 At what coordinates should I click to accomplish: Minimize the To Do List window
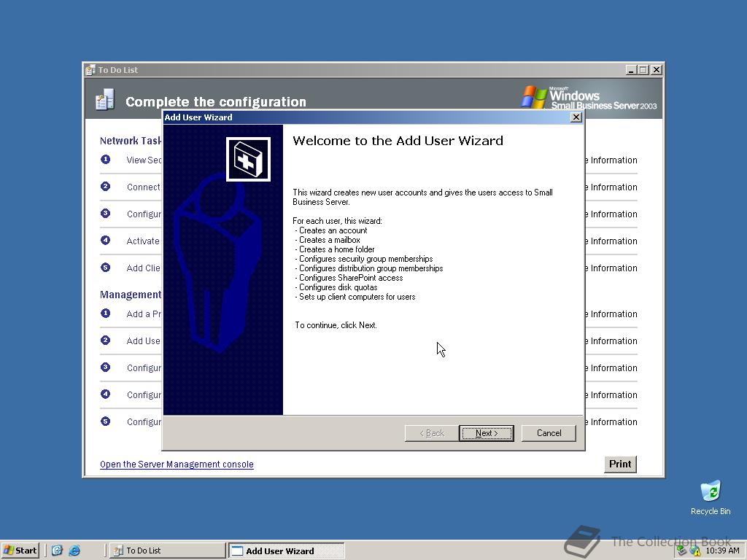click(631, 70)
